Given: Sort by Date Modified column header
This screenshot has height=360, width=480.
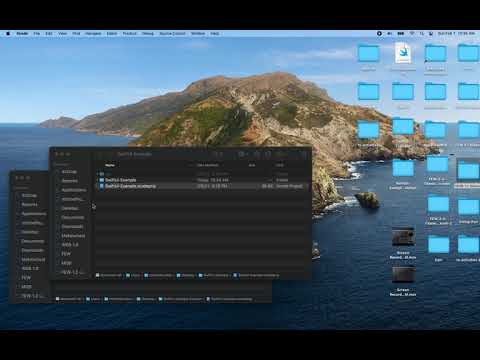Looking at the screenshot, I should [x=207, y=165].
